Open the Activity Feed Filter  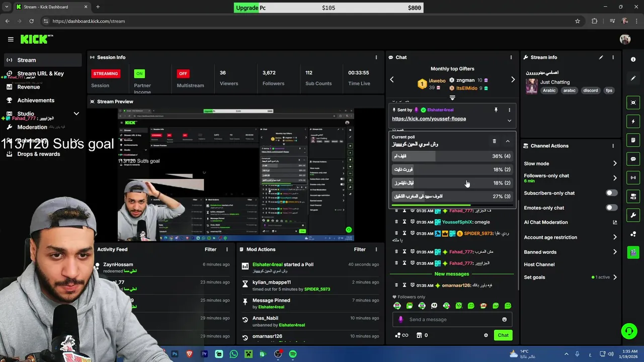pos(210,249)
